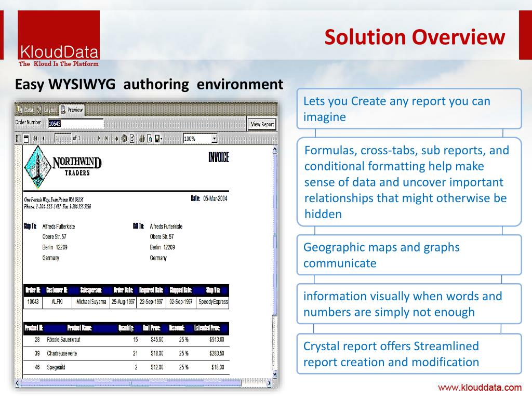Click the "$45.60" unit price
The width and height of the screenshot is (532, 399).
point(157,340)
